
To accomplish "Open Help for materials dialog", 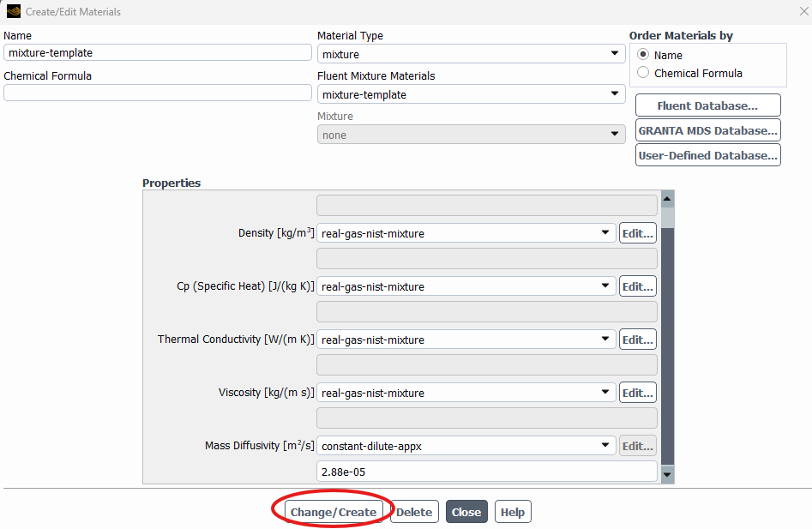I will [x=513, y=512].
